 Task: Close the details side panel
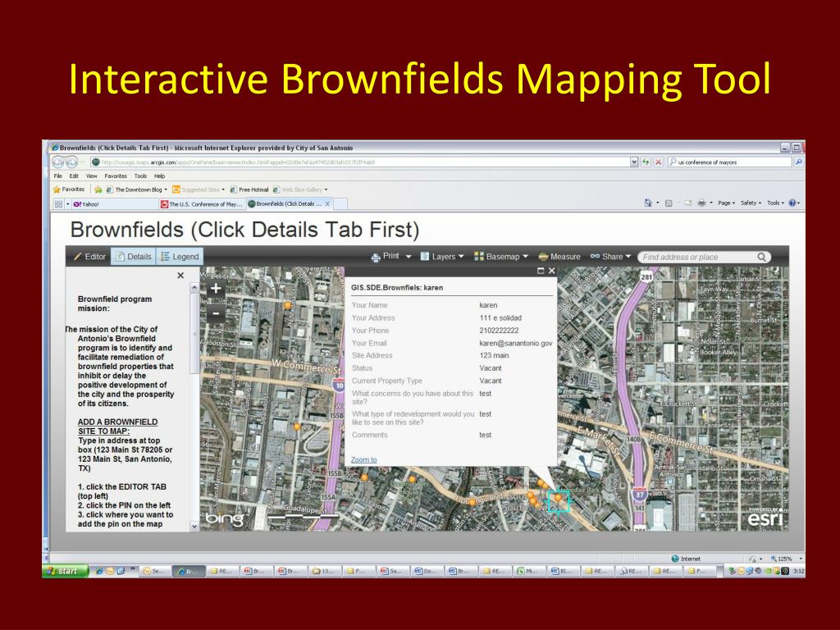click(180, 276)
